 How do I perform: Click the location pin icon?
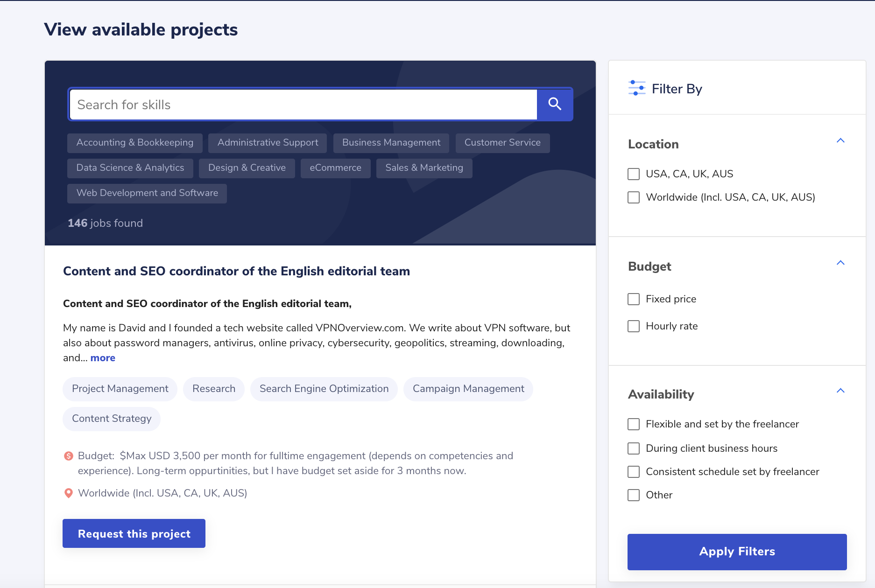click(69, 493)
